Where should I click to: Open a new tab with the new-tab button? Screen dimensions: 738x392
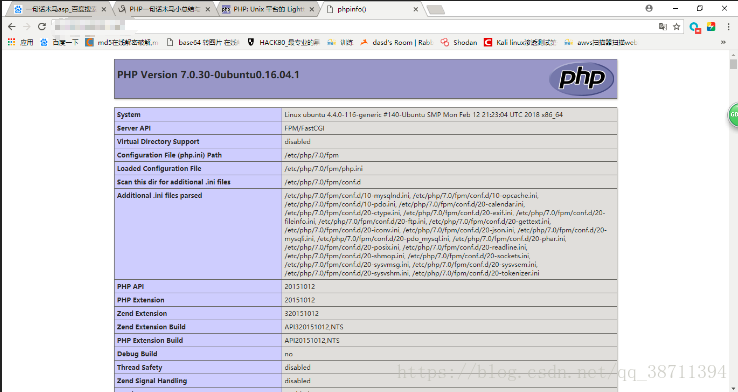pyautogui.click(x=436, y=9)
